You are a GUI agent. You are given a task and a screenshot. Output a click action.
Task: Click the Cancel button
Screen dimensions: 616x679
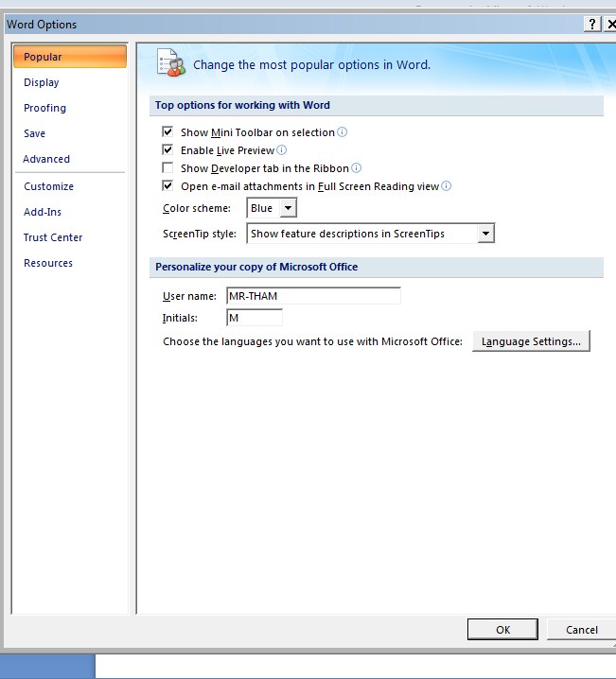tap(581, 629)
